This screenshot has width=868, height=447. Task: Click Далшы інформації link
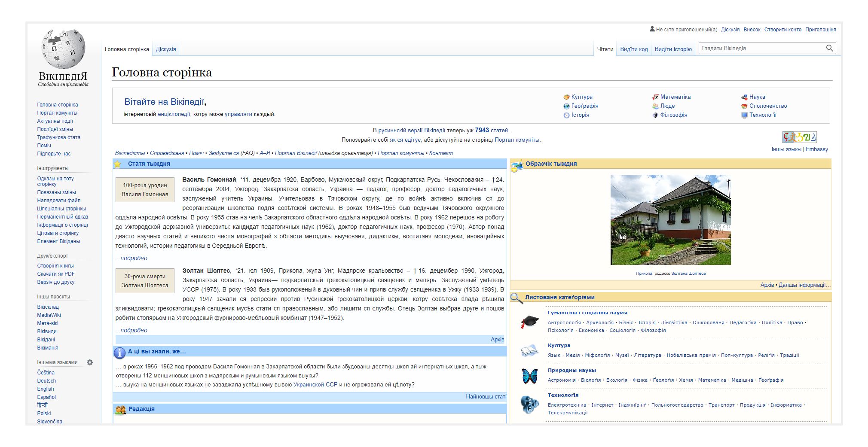804,285
